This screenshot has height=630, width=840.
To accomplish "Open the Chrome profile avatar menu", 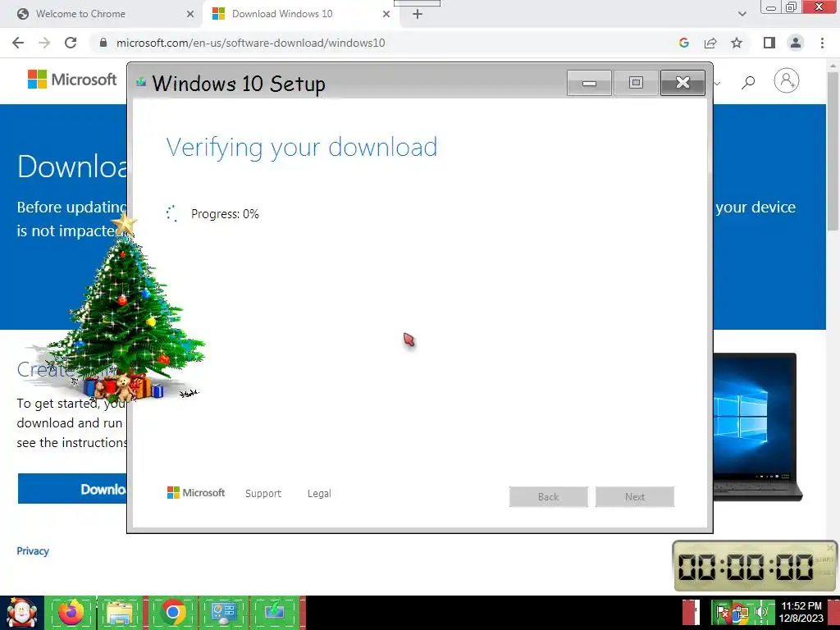I will (x=796, y=43).
